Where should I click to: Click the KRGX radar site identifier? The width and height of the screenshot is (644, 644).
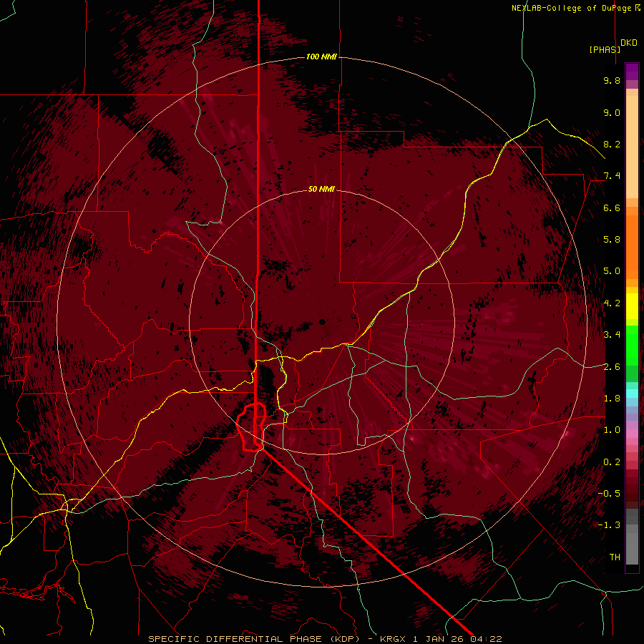[x=394, y=639]
